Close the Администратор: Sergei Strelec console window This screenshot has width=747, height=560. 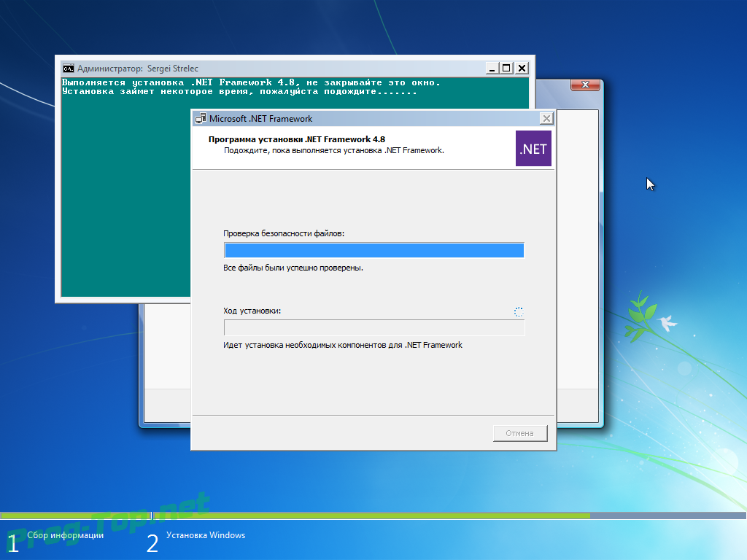[x=522, y=69]
